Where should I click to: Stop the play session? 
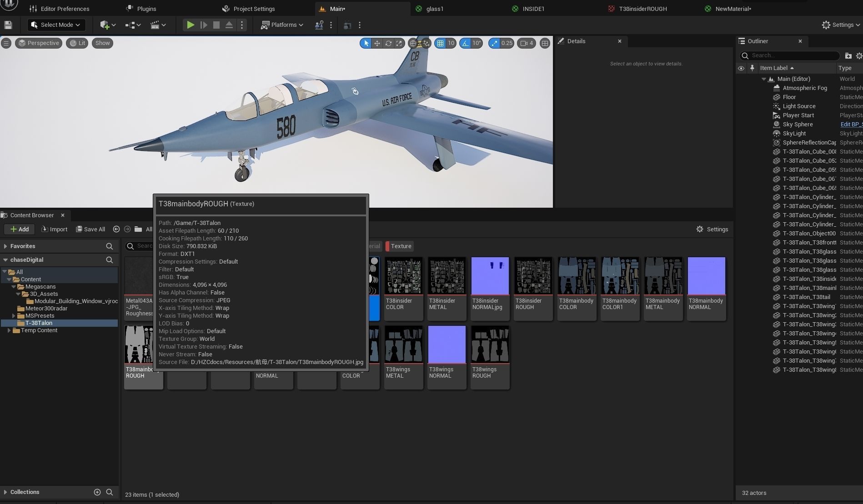(216, 25)
